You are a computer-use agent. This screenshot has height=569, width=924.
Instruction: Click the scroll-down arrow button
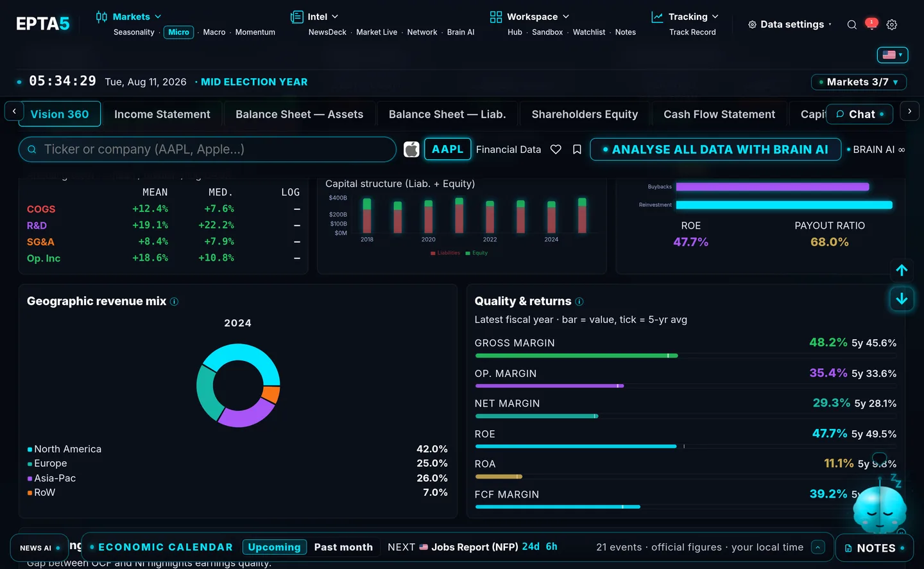[x=902, y=299]
